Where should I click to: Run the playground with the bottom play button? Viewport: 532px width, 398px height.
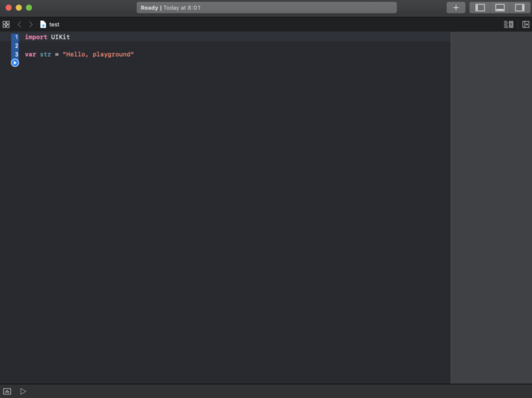23,391
